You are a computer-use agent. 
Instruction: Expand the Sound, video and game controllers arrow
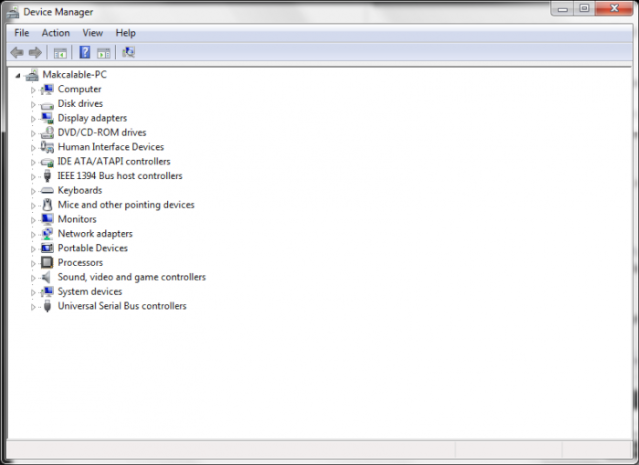33,278
